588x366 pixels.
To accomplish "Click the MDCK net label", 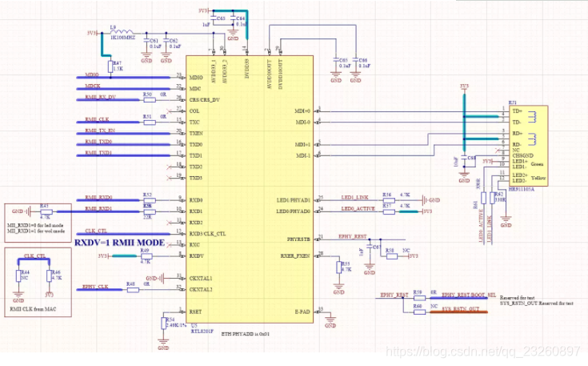I will (93, 86).
